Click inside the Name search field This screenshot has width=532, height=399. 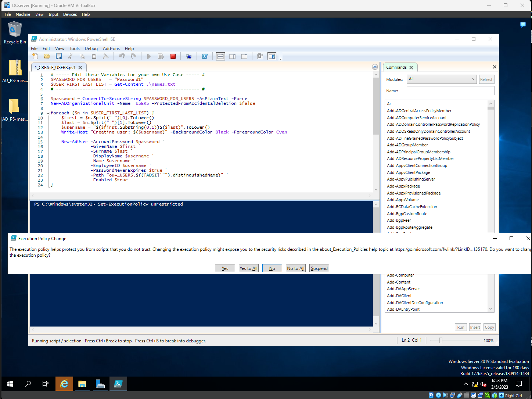pyautogui.click(x=450, y=90)
